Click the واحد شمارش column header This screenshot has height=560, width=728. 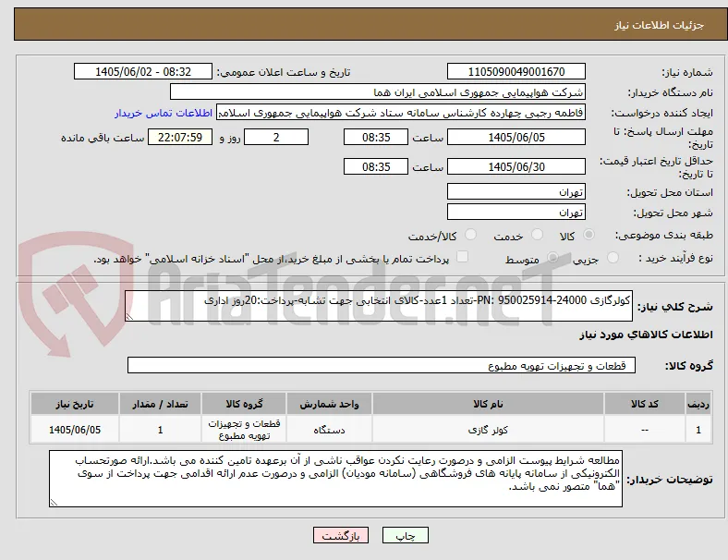click(x=329, y=404)
